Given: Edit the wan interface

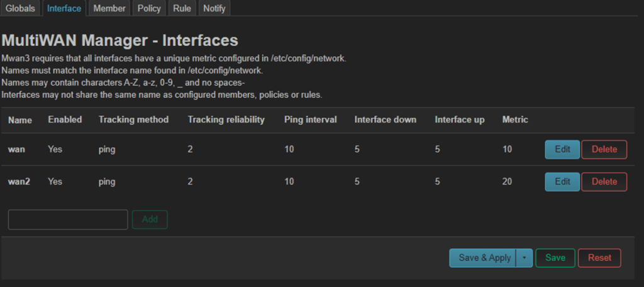Looking at the screenshot, I should click(x=562, y=149).
